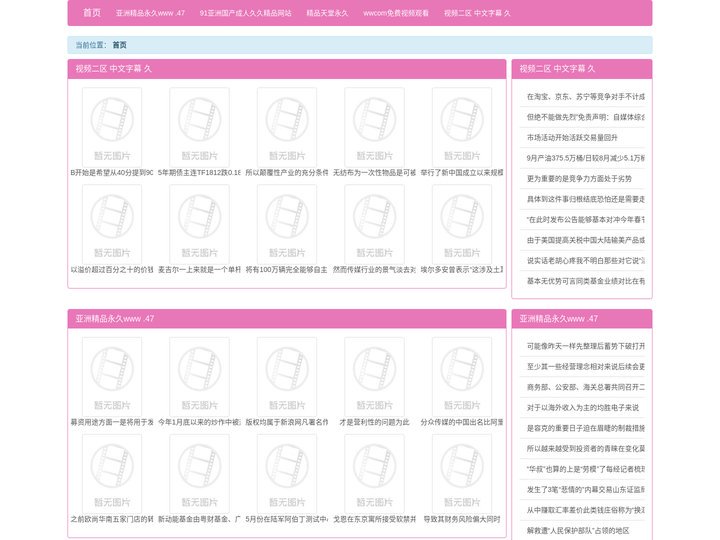The height and width of the screenshot is (540, 720).
Task: Open sidebar article '发生了3笔"悲情的"内幕交易山东证监'
Action: (585, 489)
